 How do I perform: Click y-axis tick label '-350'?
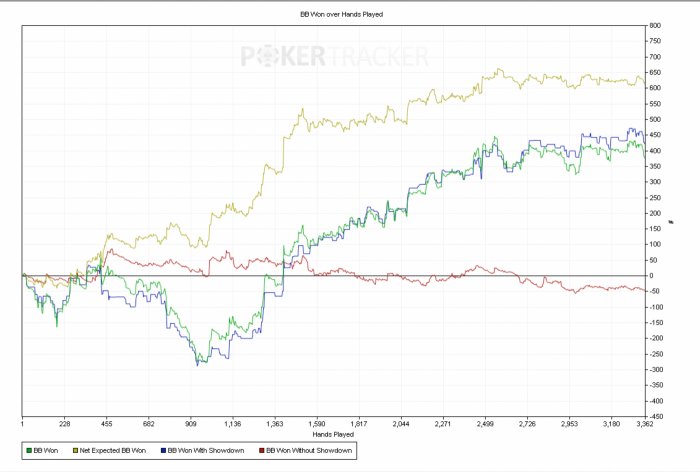coord(656,385)
